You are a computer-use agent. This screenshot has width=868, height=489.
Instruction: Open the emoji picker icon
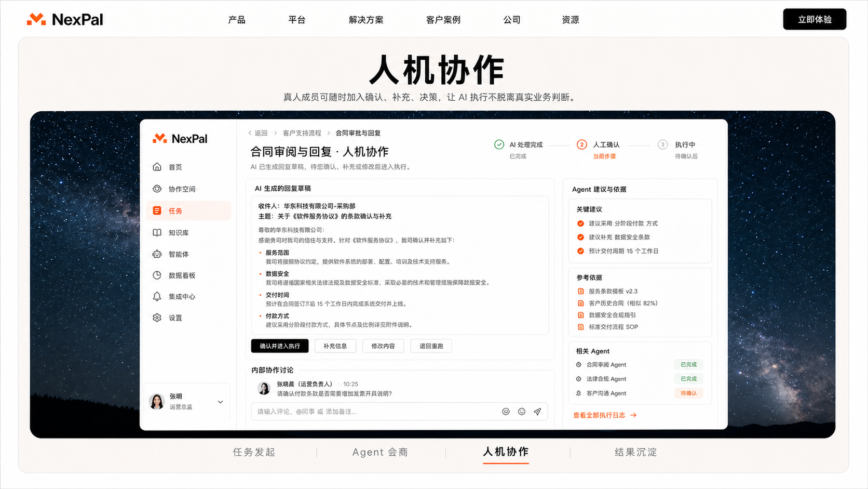pos(522,412)
